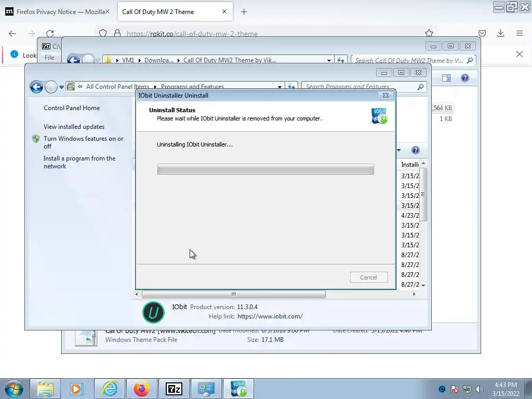Expand Explorer address bar dropdown
This screenshot has width=532, height=399.
point(329,60)
